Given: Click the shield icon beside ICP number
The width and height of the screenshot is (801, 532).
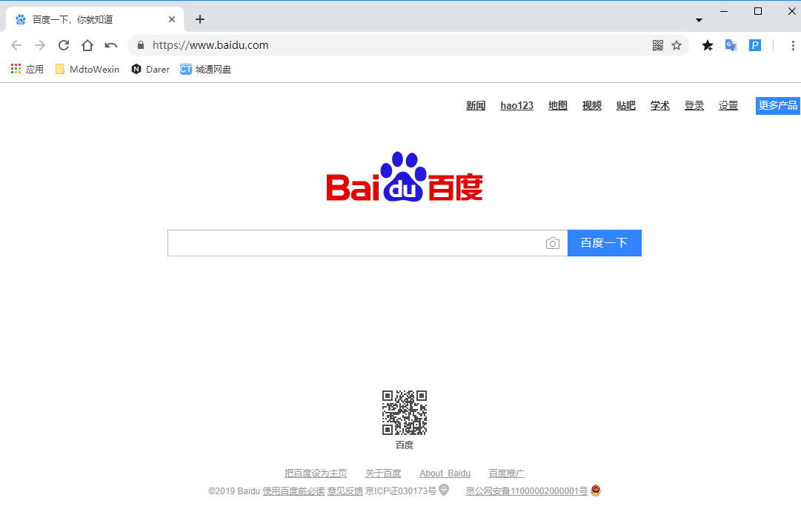Looking at the screenshot, I should pyautogui.click(x=444, y=490).
